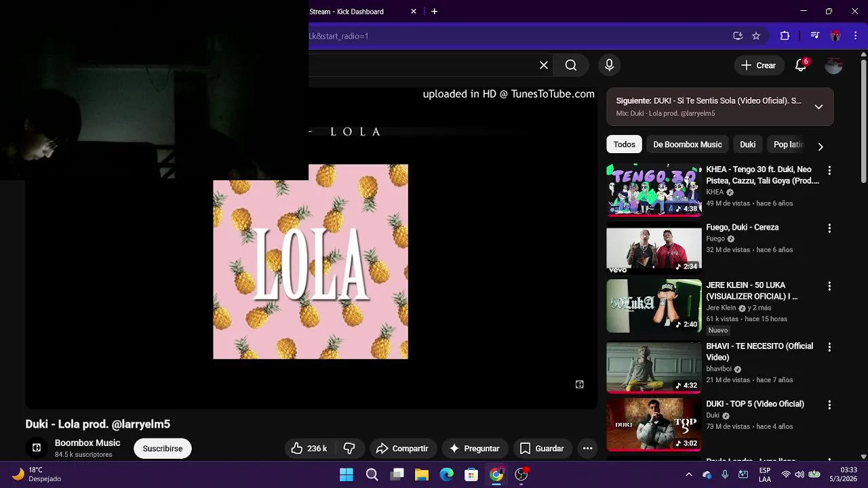The width and height of the screenshot is (868, 488).
Task: Click the tray microphone icon
Action: 725,474
